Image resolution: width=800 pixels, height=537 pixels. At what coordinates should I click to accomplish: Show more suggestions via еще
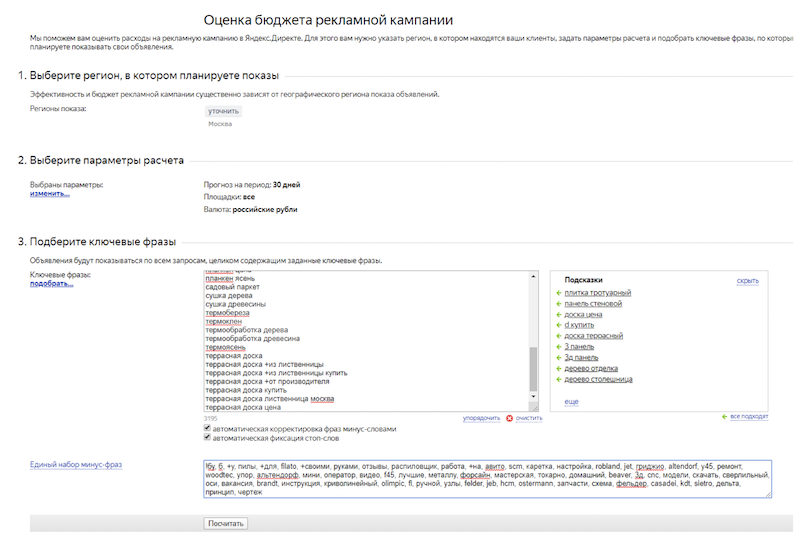coord(571,402)
